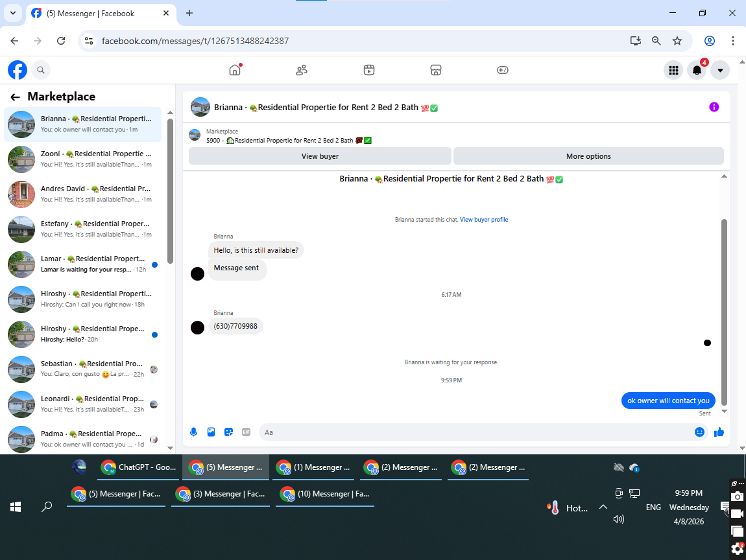Click the chat messages scrollbar
This screenshot has width=746, height=560.
click(724, 312)
